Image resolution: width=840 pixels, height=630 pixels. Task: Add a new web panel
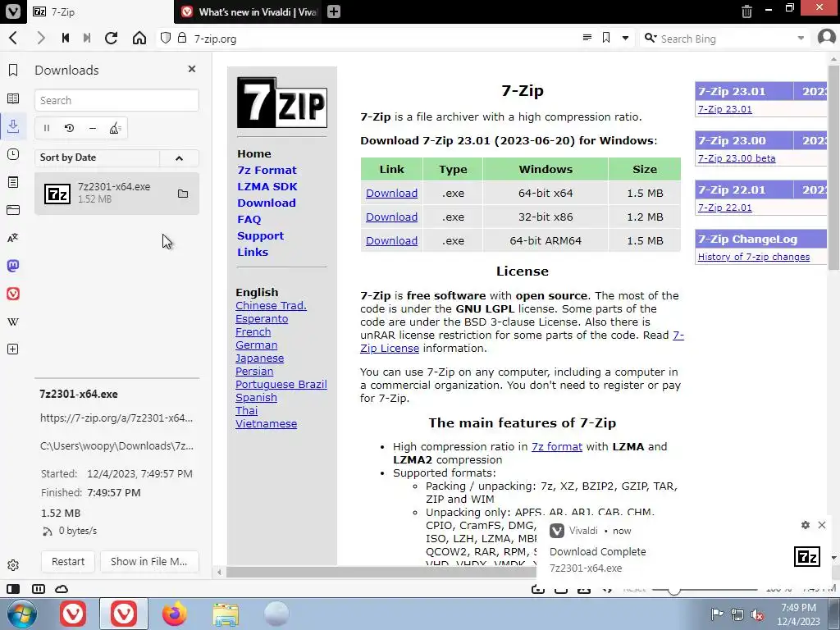pos(13,349)
